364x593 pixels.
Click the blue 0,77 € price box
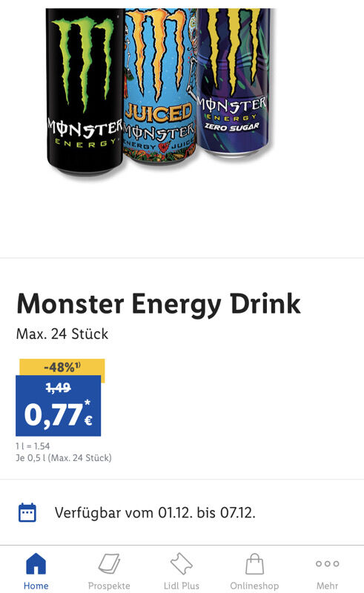pos(59,405)
